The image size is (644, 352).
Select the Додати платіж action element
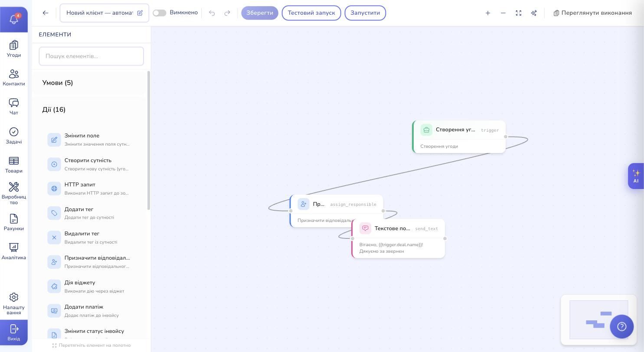[90, 311]
